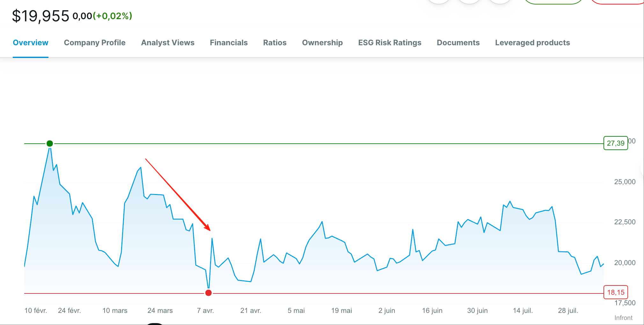The image size is (644, 325).
Task: Click the 2 juin date label
Action: (x=387, y=310)
